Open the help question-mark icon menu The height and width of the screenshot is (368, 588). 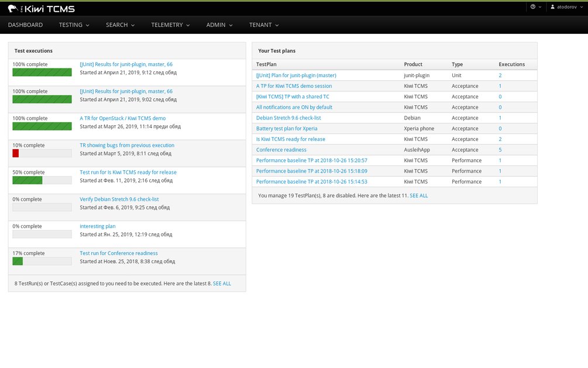pyautogui.click(x=536, y=7)
